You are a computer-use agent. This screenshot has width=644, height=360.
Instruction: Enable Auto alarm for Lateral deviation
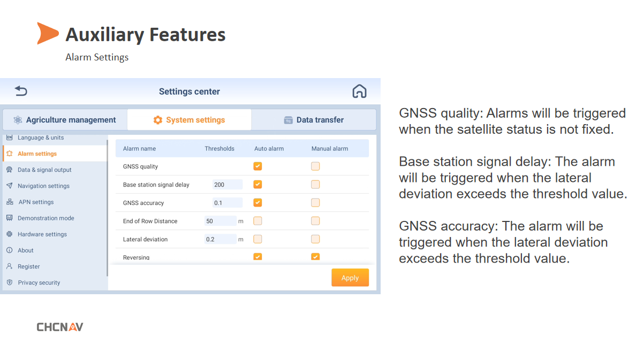[x=257, y=239]
